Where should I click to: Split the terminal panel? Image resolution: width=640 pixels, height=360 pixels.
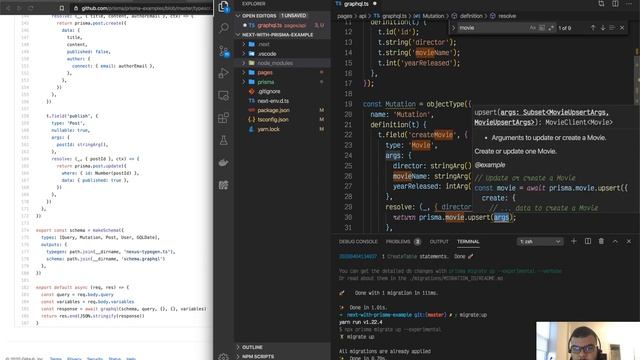pos(588,241)
